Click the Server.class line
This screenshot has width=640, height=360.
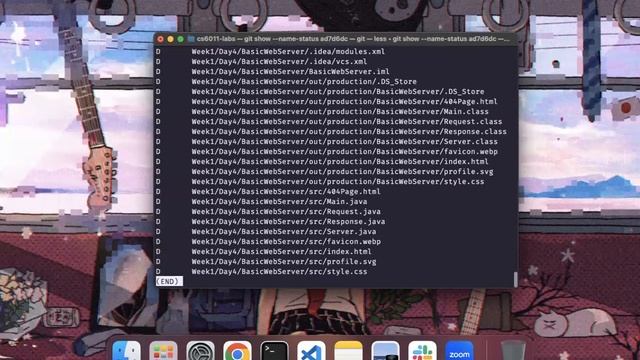(344, 142)
